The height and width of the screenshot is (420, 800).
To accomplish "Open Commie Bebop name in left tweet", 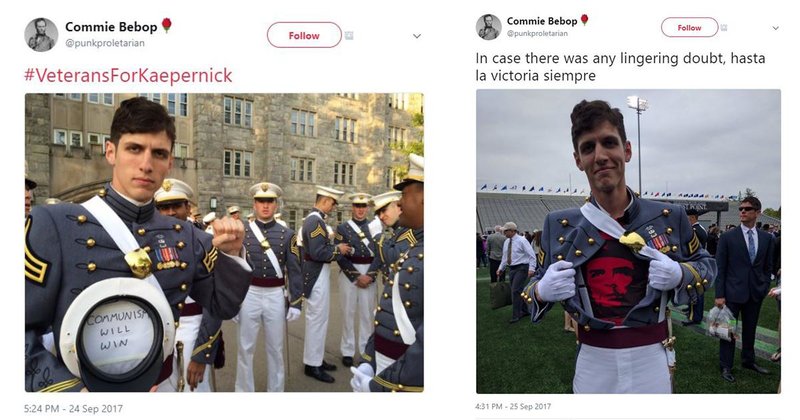I will [x=110, y=26].
